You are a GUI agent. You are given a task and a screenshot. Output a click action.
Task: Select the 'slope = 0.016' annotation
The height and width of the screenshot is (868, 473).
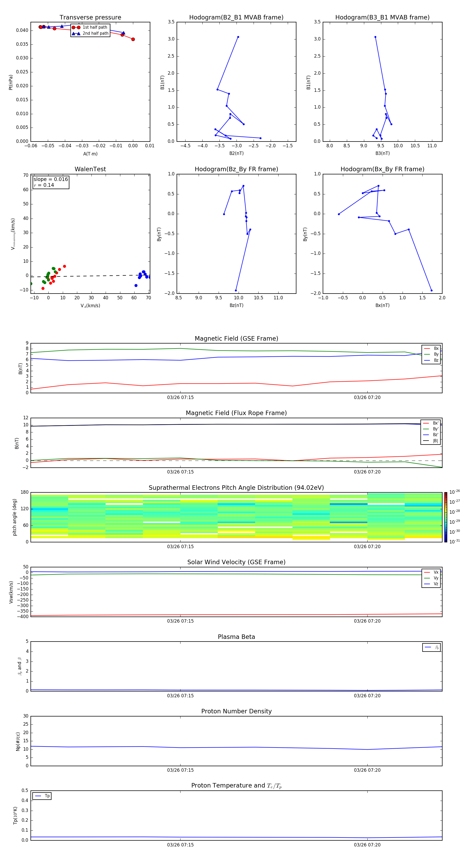point(51,179)
